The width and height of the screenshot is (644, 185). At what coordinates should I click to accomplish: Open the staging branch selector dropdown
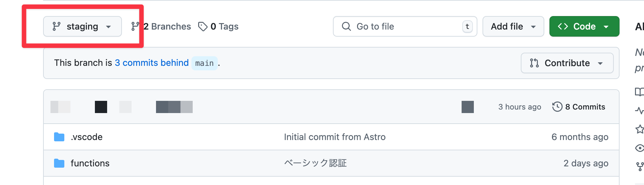click(82, 26)
